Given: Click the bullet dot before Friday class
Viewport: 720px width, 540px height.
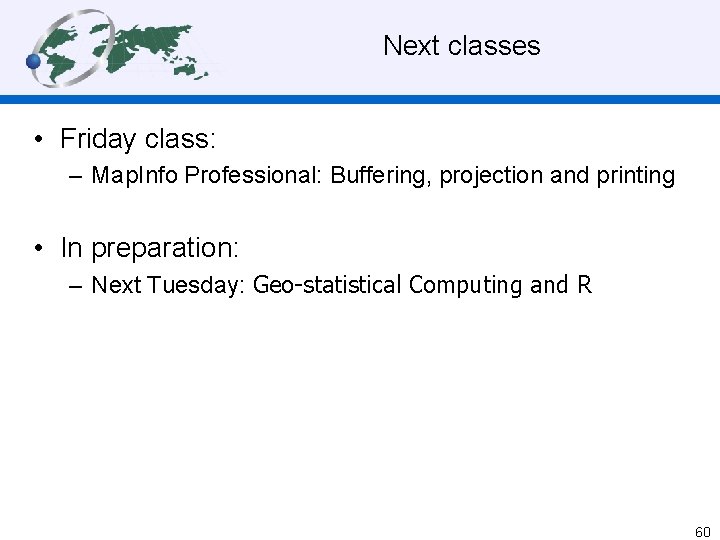Looking at the screenshot, I should click(x=36, y=139).
